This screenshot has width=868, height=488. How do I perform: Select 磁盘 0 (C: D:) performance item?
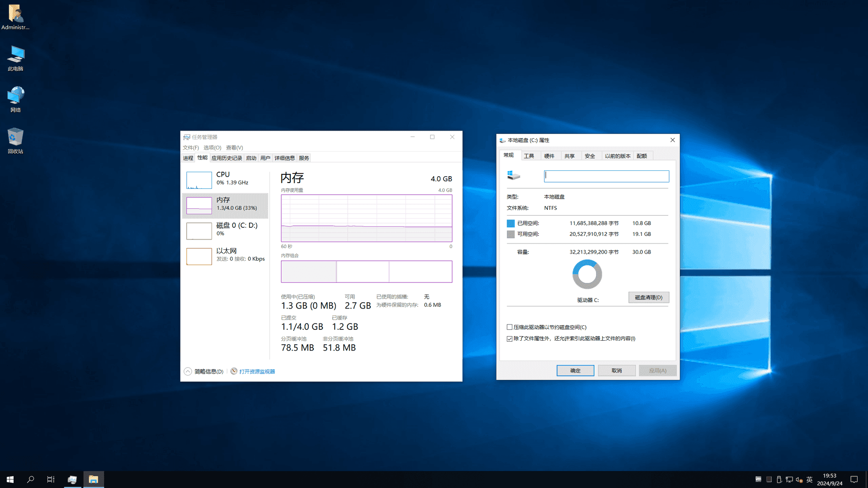(225, 231)
